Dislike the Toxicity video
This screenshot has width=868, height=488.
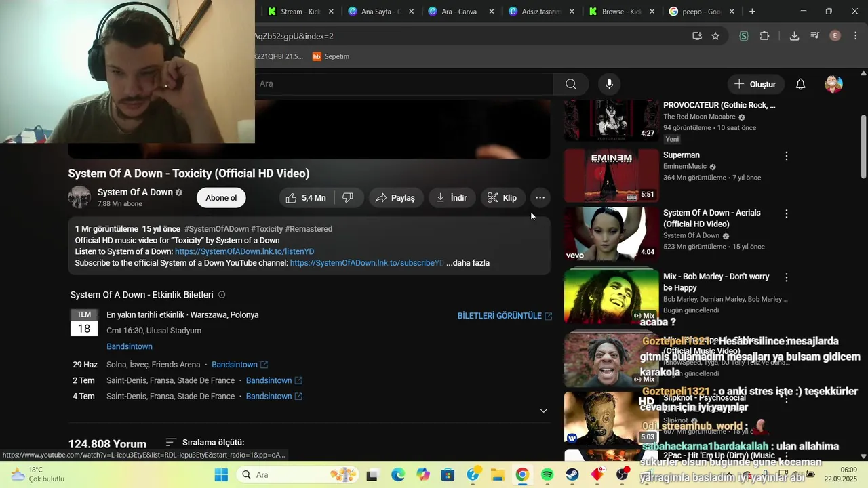pyautogui.click(x=348, y=198)
